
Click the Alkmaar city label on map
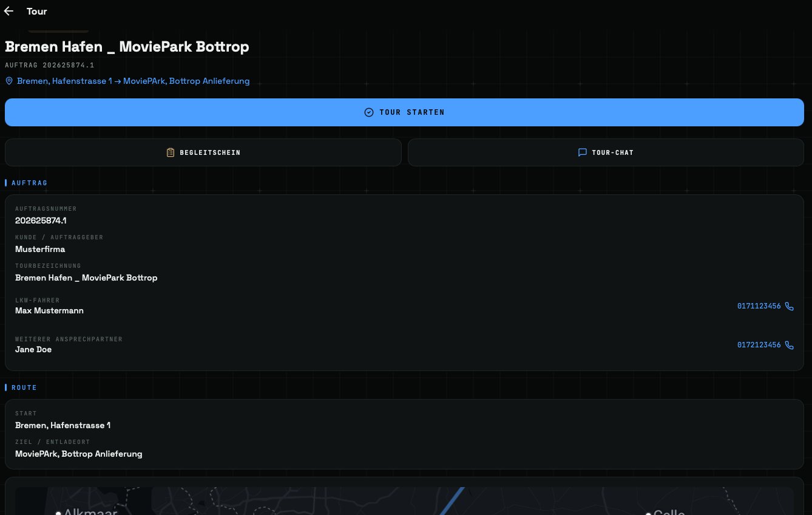(90, 511)
